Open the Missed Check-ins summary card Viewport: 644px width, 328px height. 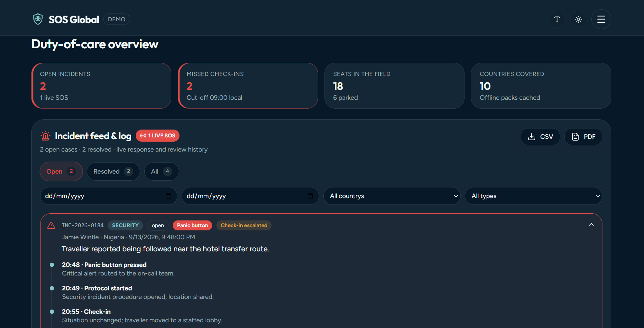tap(248, 86)
